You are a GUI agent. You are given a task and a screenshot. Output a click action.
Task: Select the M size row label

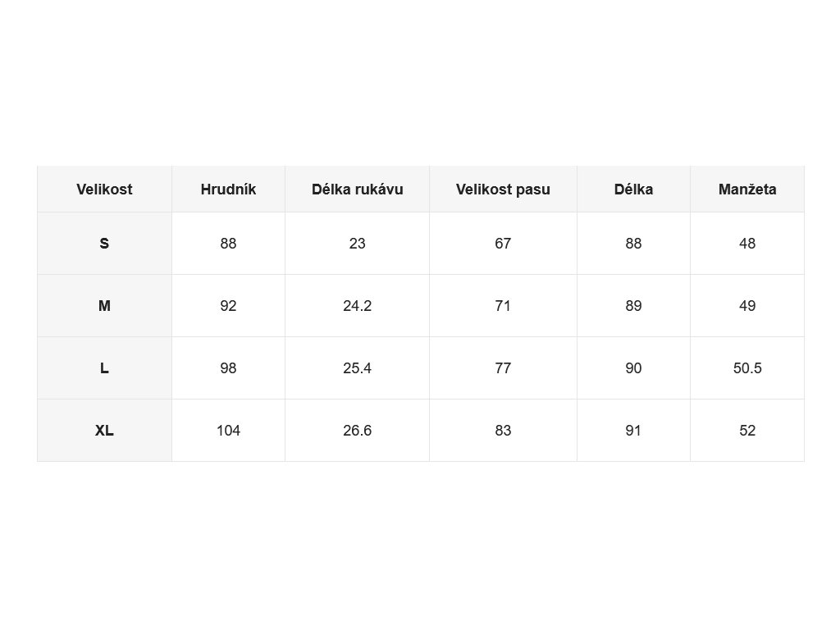tap(104, 306)
